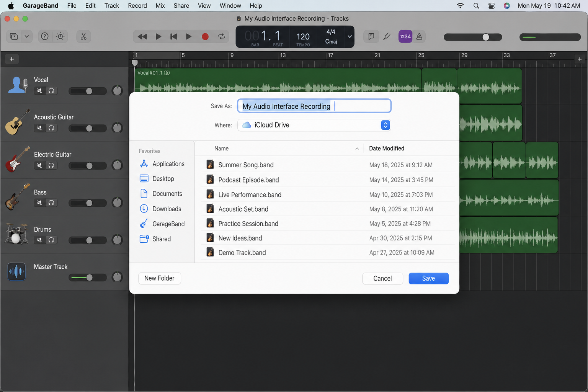The width and height of the screenshot is (588, 392).
Task: Open the Cmaj key signature display
Action: (x=331, y=42)
